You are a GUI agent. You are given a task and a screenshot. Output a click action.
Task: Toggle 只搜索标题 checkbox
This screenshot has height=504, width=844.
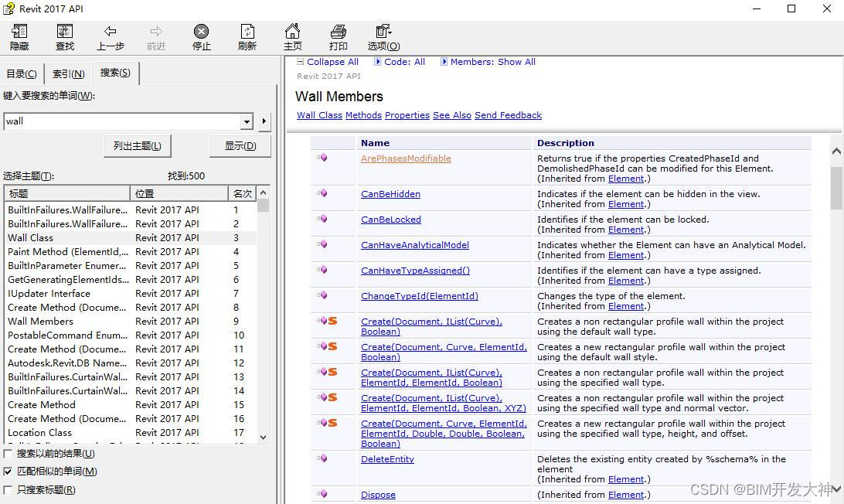[8, 490]
